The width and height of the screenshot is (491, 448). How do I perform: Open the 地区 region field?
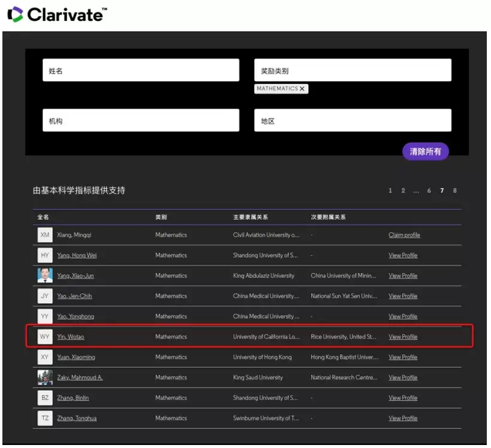353,120
